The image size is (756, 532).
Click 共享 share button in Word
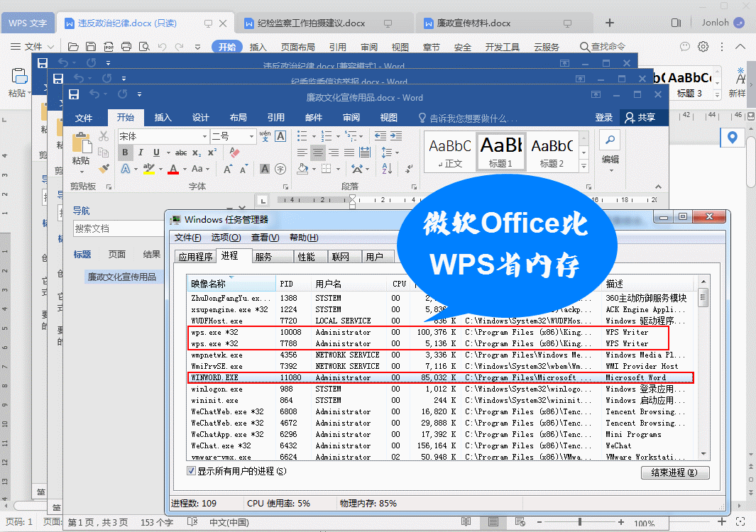[x=640, y=118]
